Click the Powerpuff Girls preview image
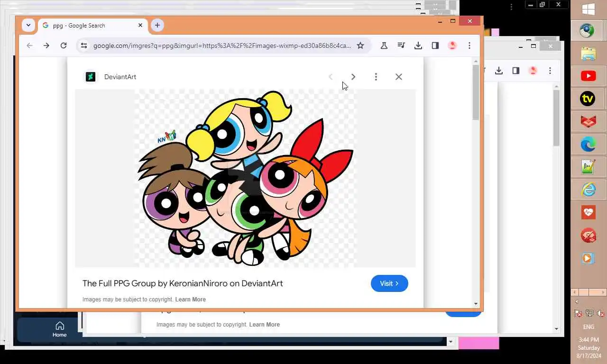 click(245, 178)
